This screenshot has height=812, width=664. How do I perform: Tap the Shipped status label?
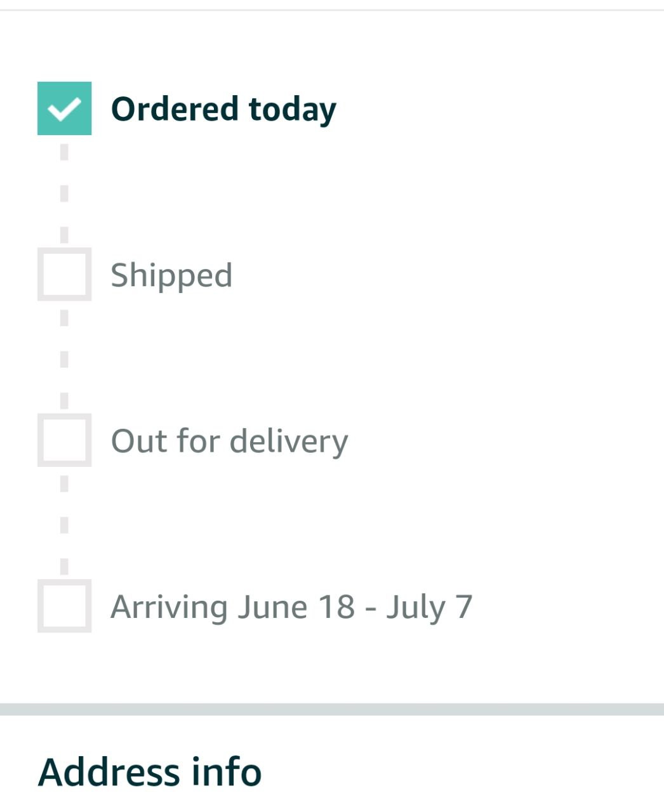point(171,275)
